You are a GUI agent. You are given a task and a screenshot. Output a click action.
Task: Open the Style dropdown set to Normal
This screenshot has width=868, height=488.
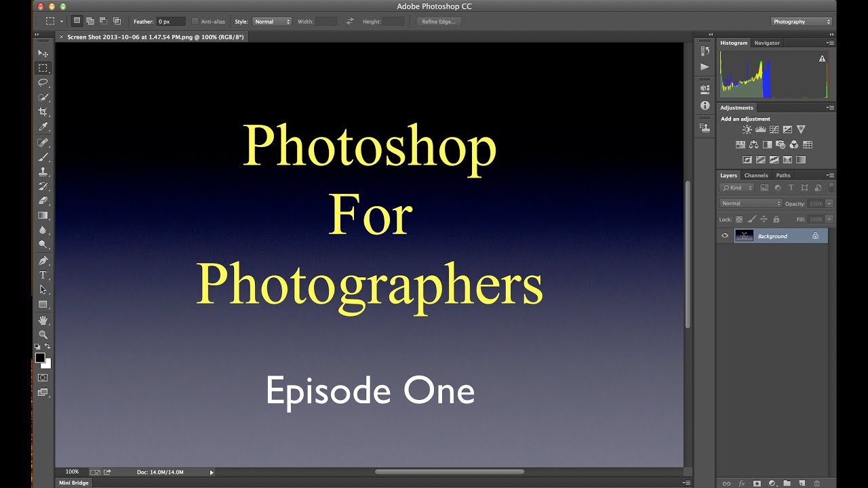point(272,22)
